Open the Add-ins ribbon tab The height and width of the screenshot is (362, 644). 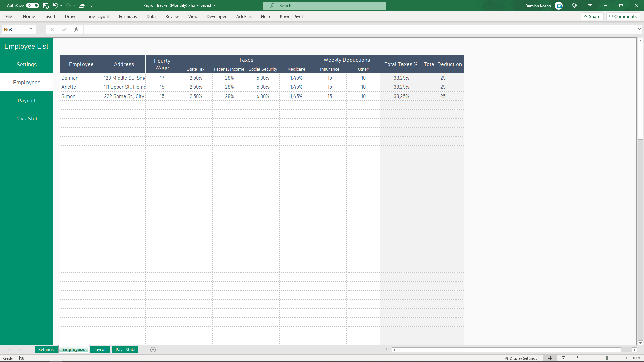[244, 16]
